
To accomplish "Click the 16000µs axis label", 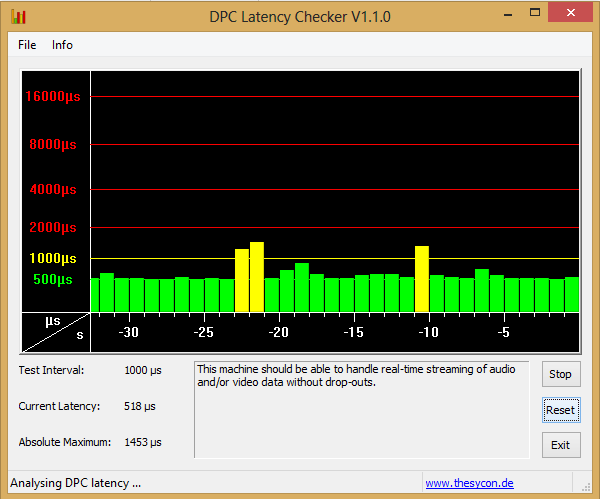I will (53, 96).
